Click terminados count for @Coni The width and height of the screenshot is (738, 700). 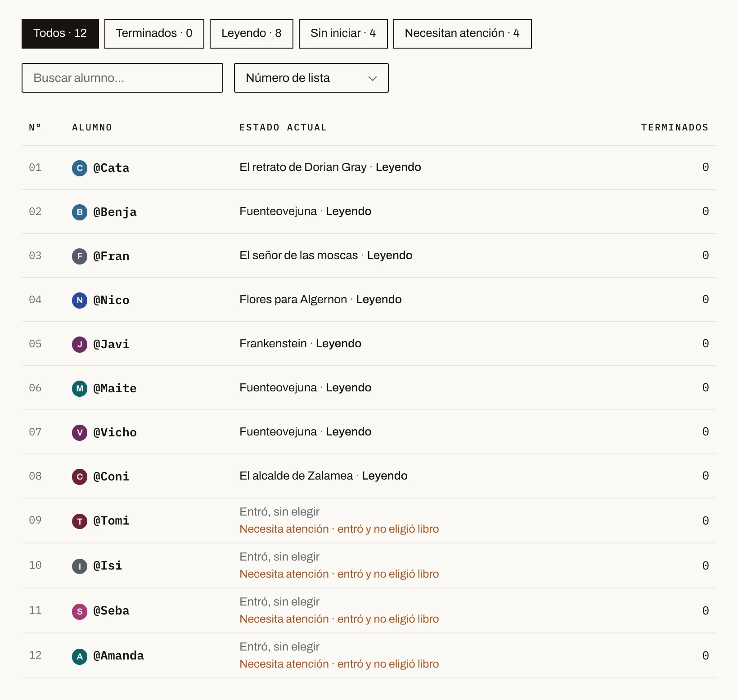706,476
